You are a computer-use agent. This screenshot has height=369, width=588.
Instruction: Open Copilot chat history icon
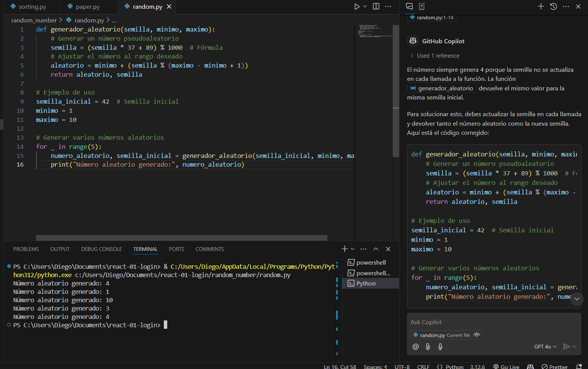(x=553, y=6)
